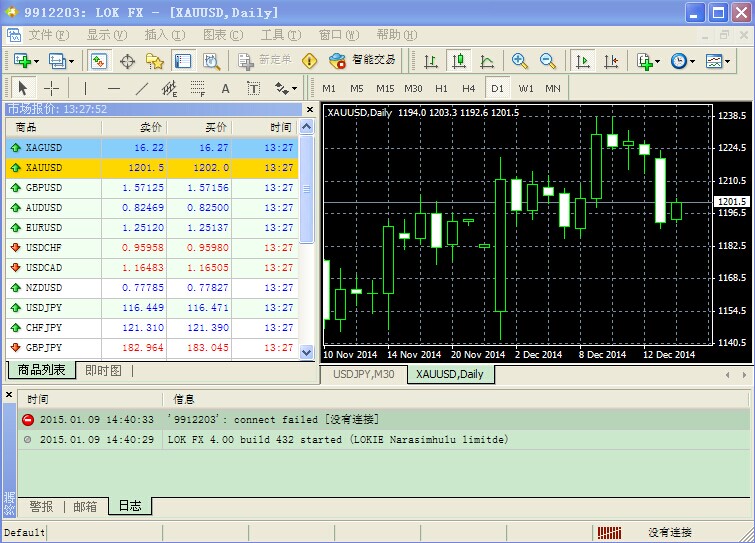Close the Market Watch panel

310,110
